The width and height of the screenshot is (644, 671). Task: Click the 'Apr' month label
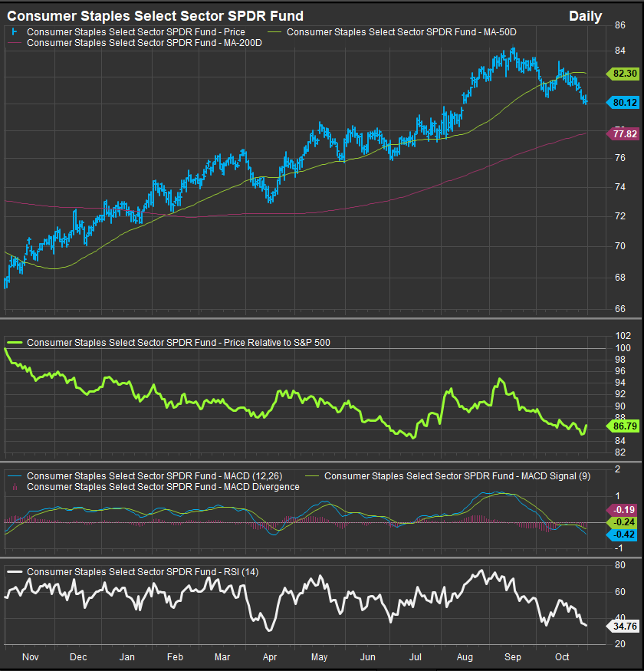tap(270, 657)
